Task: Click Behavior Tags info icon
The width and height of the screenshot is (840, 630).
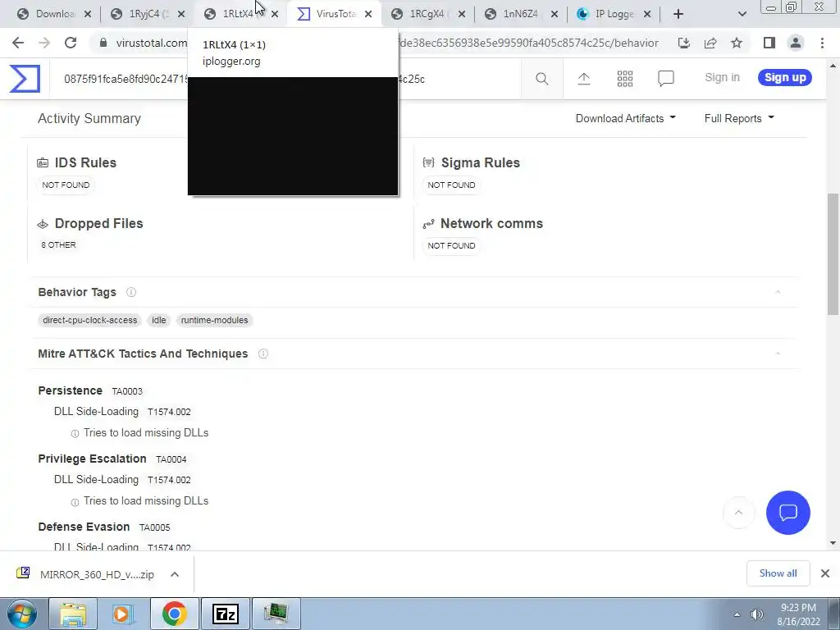Action: click(130, 292)
